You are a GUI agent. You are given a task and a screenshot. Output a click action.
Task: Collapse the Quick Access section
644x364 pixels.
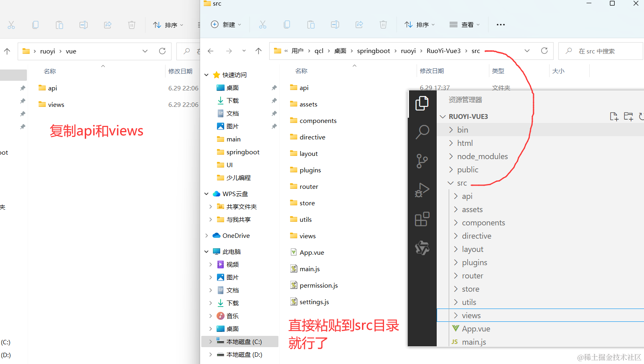(206, 75)
